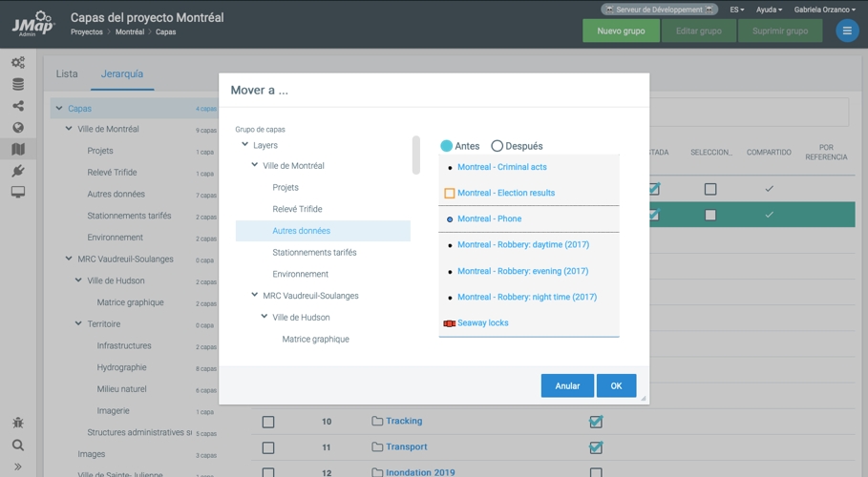Click the Anular button
This screenshot has height=477, width=868.
coord(567,385)
